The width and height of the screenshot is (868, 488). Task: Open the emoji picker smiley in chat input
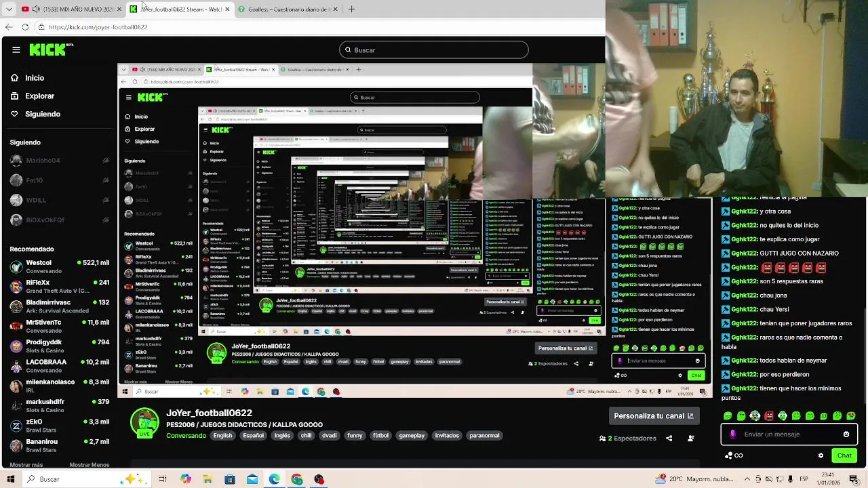846,434
